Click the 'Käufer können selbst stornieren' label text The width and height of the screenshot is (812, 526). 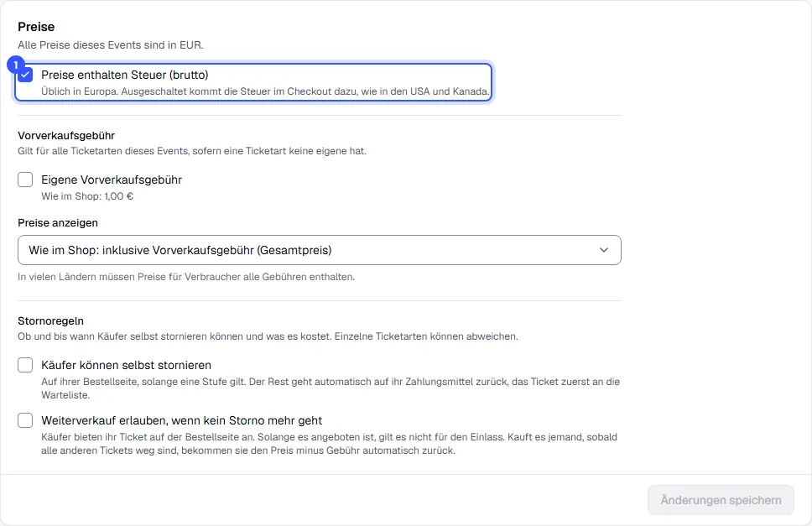tap(127, 365)
